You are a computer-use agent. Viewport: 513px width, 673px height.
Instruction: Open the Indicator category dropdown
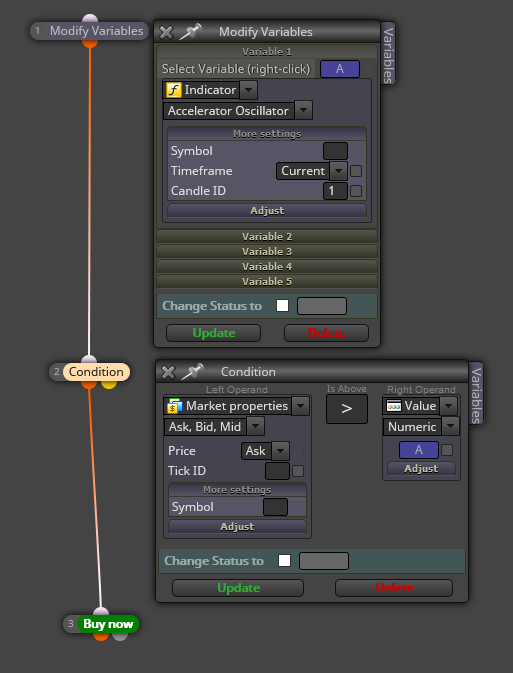[249, 90]
